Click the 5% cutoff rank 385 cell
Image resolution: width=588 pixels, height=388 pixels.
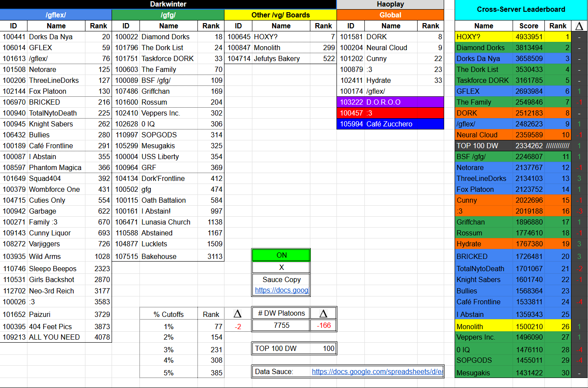[211, 372]
